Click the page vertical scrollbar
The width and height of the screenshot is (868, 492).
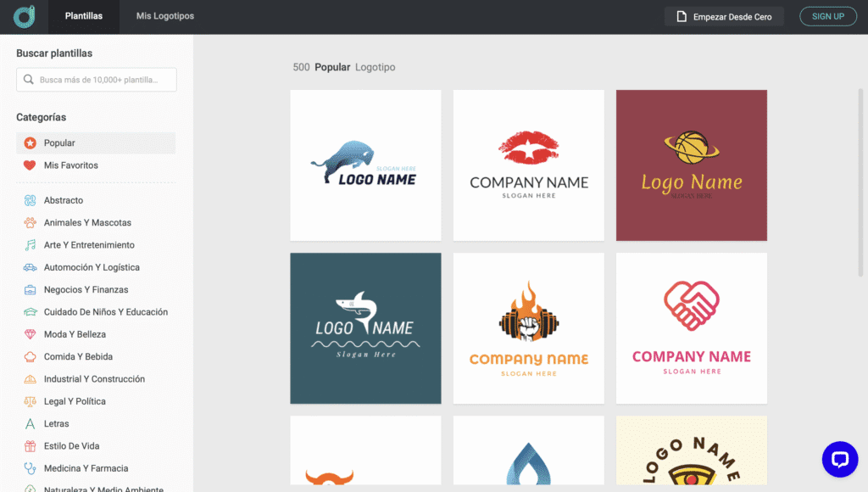pos(862,170)
